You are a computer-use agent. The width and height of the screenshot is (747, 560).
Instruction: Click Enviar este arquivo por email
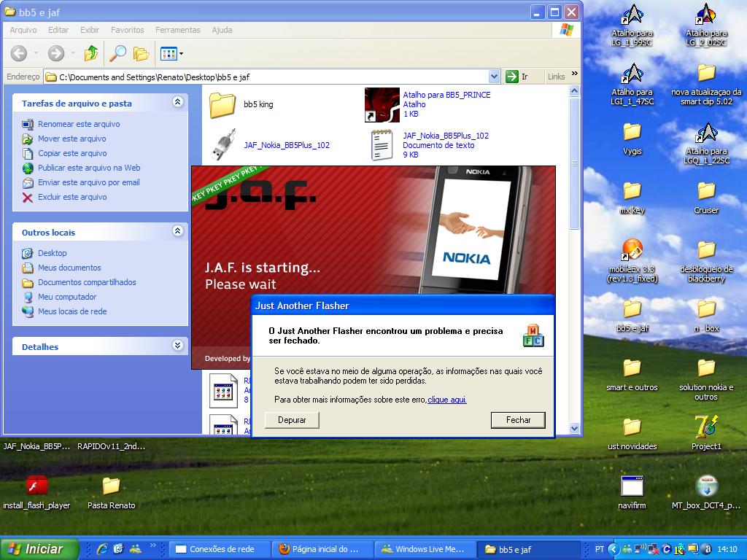88,182
